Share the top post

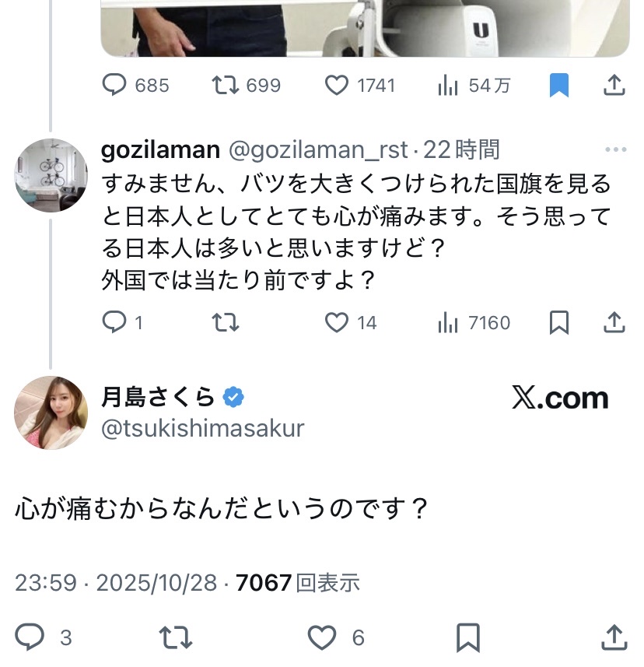click(614, 85)
